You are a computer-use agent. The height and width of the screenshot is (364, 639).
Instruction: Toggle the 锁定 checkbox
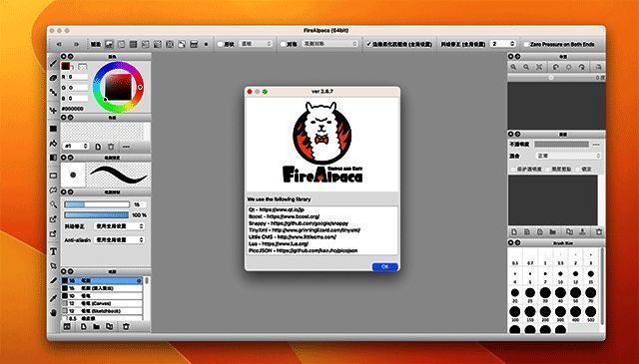(578, 169)
